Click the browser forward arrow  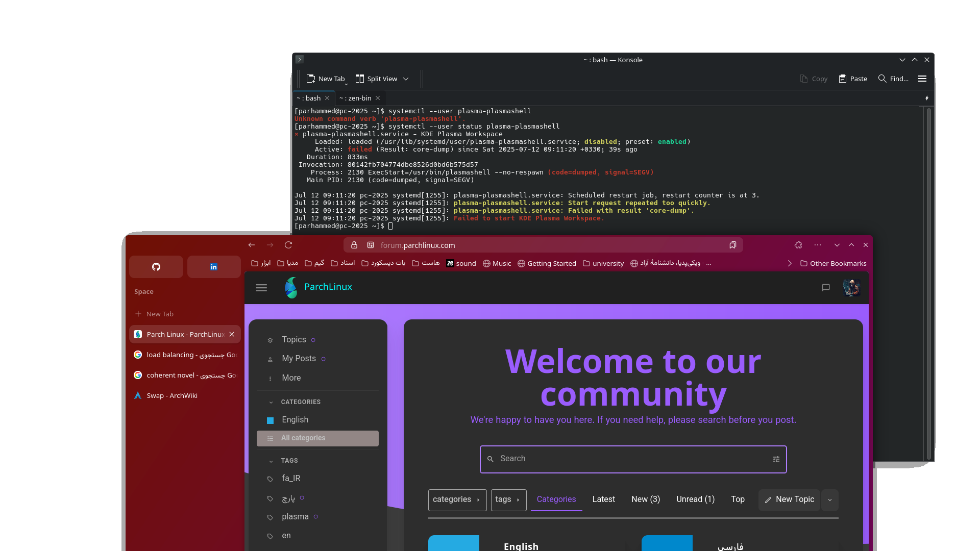pyautogui.click(x=270, y=245)
